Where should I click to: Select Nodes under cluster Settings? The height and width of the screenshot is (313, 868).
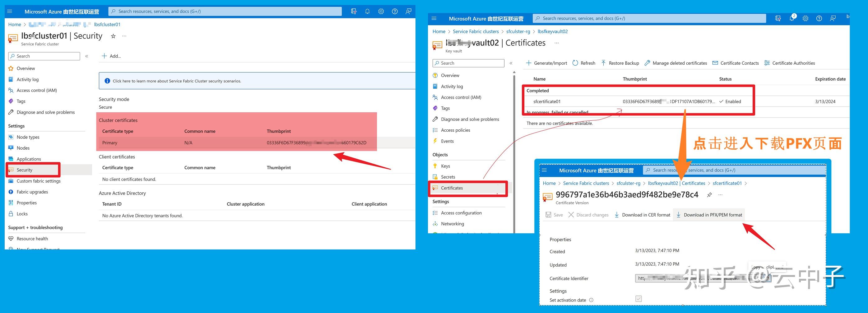(x=23, y=147)
